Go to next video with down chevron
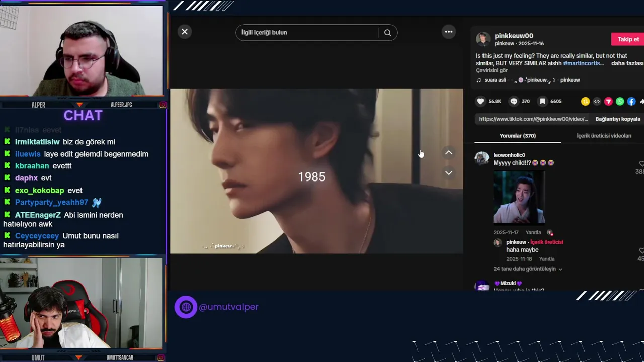This screenshot has width=644, height=362. [449, 173]
